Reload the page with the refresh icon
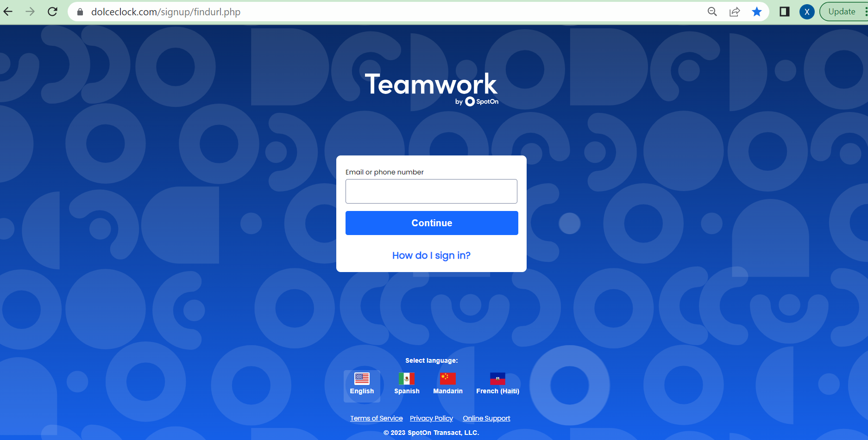The width and height of the screenshot is (868, 440). [53, 12]
